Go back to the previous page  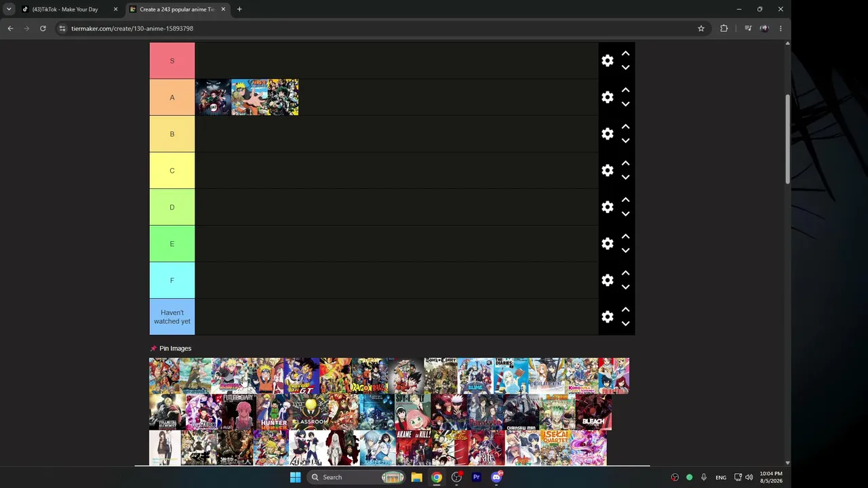point(10,28)
